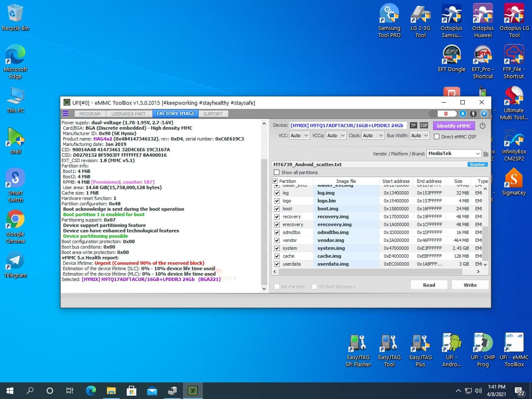Open the VCCq voltage dropdown
The image size is (532, 399).
coord(336,135)
